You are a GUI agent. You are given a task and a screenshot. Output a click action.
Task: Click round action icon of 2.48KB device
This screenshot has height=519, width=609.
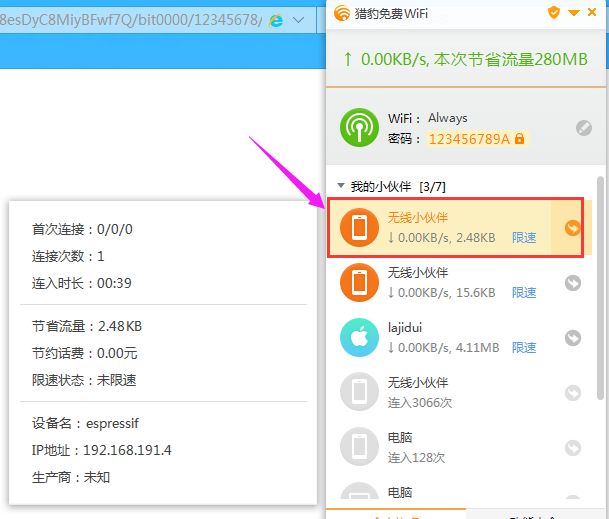tap(572, 228)
